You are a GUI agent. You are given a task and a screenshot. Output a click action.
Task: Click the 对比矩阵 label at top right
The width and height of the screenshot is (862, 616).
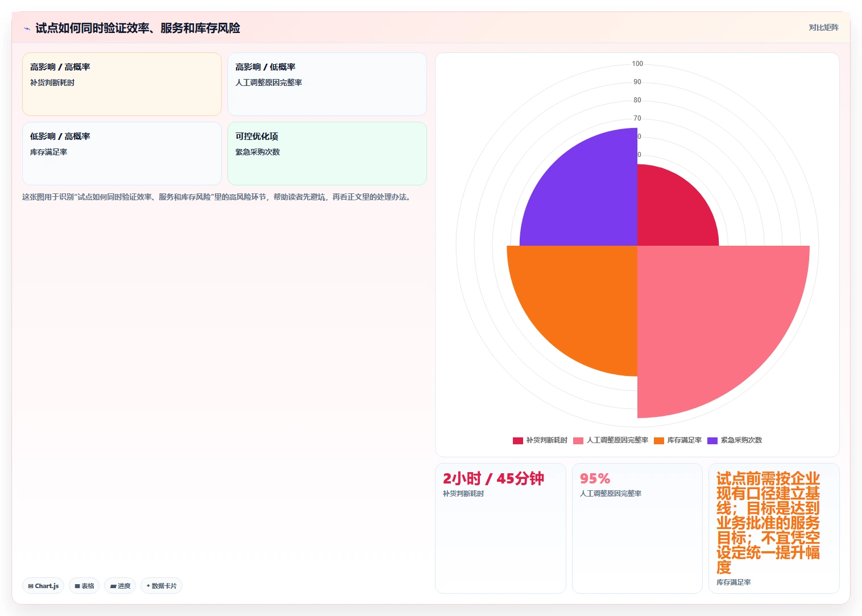point(823,27)
